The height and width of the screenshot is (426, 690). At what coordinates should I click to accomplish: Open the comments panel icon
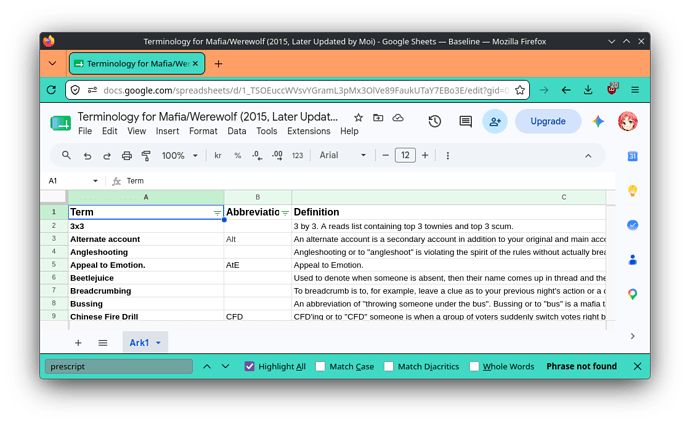coord(465,121)
